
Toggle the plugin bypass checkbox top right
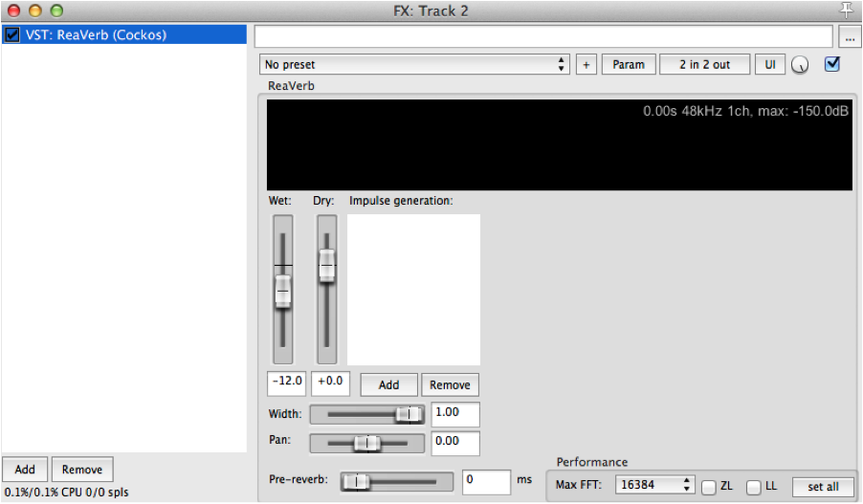[832, 64]
